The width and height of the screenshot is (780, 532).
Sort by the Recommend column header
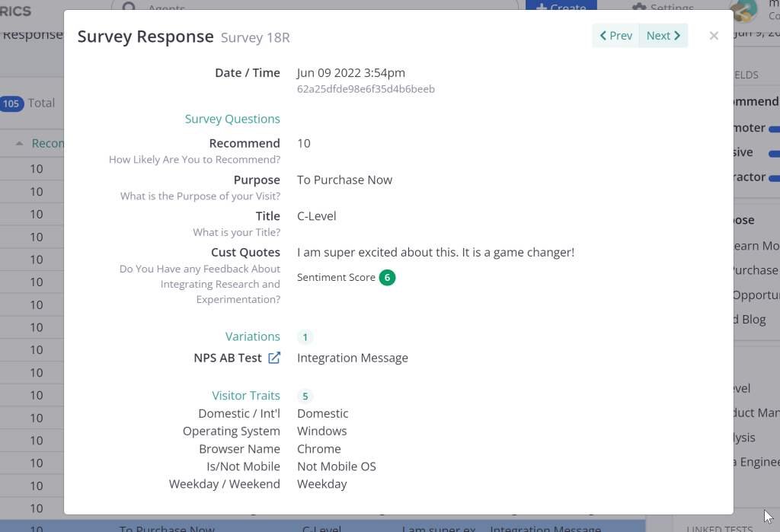click(x=47, y=143)
